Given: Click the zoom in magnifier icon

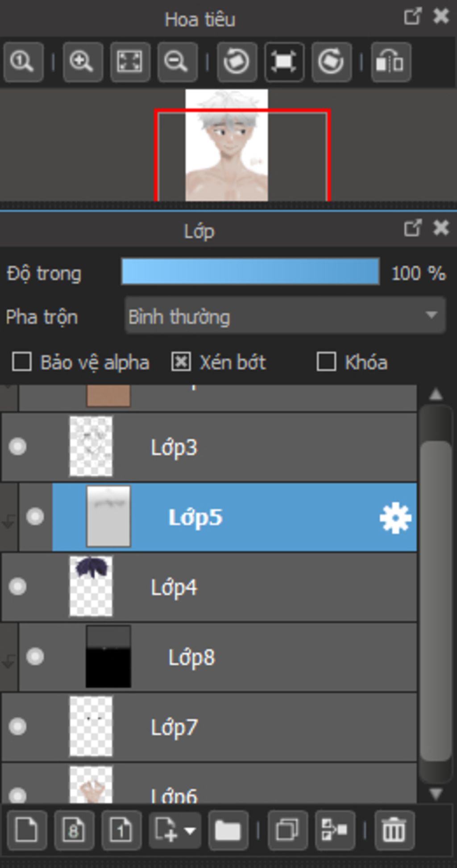Looking at the screenshot, I should pos(83,62).
